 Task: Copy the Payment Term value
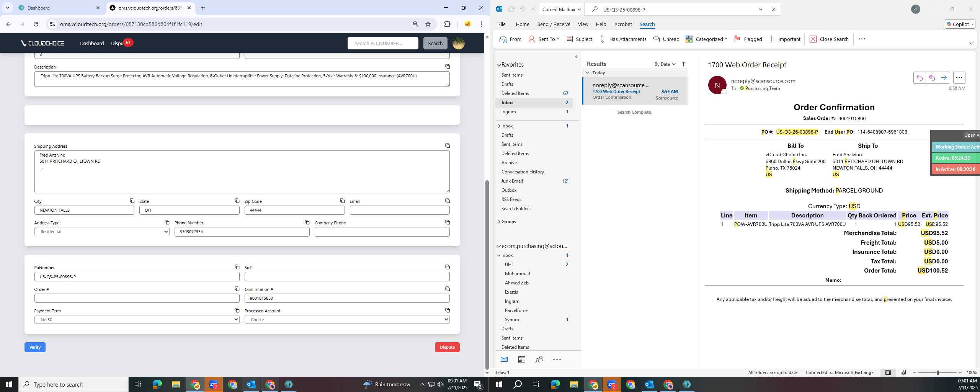pyautogui.click(x=237, y=310)
